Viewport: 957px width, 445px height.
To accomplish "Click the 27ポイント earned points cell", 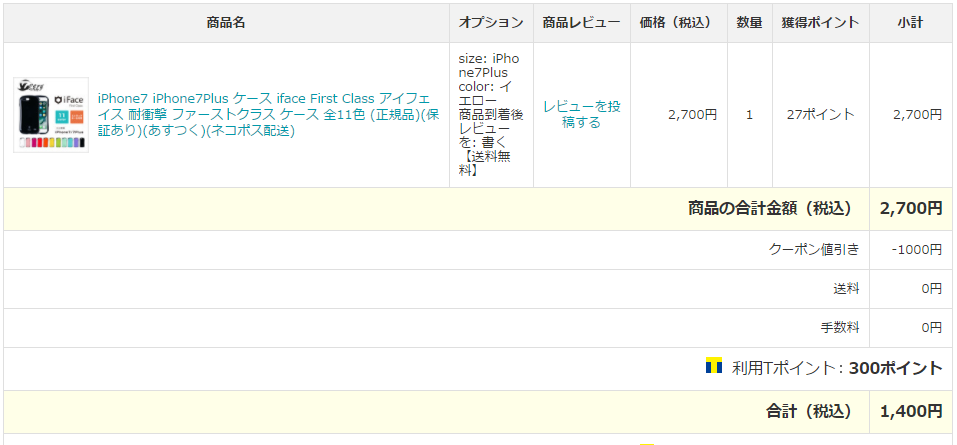I will coord(821,115).
